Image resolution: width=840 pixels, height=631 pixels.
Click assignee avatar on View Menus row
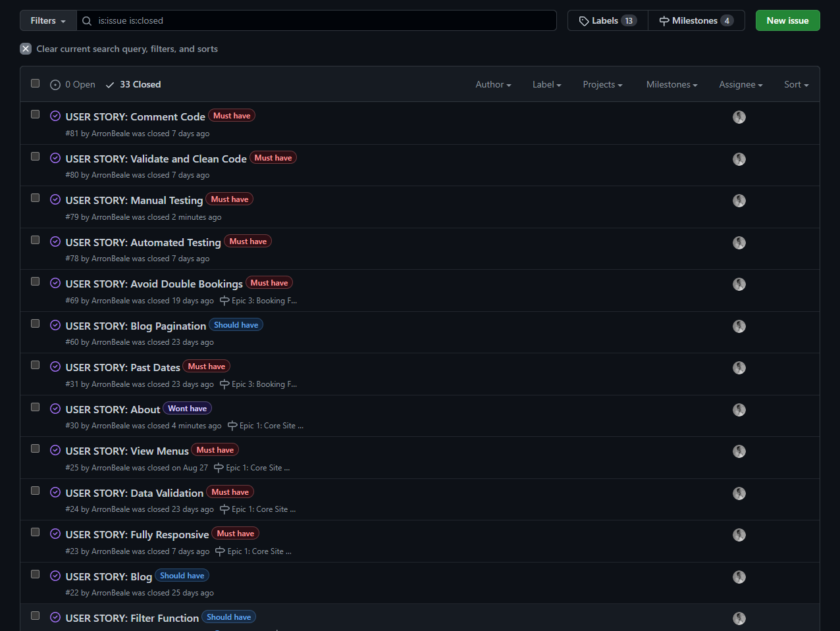pos(739,451)
